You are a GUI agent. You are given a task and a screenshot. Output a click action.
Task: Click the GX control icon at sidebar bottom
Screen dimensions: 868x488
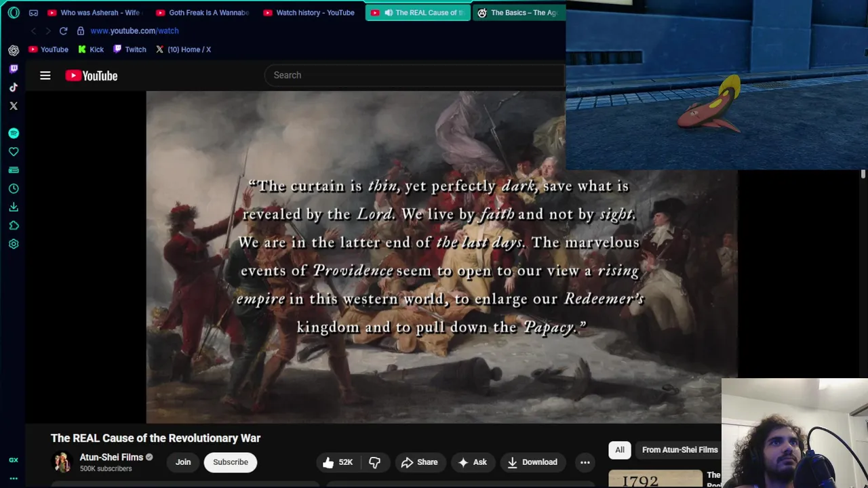tap(14, 460)
